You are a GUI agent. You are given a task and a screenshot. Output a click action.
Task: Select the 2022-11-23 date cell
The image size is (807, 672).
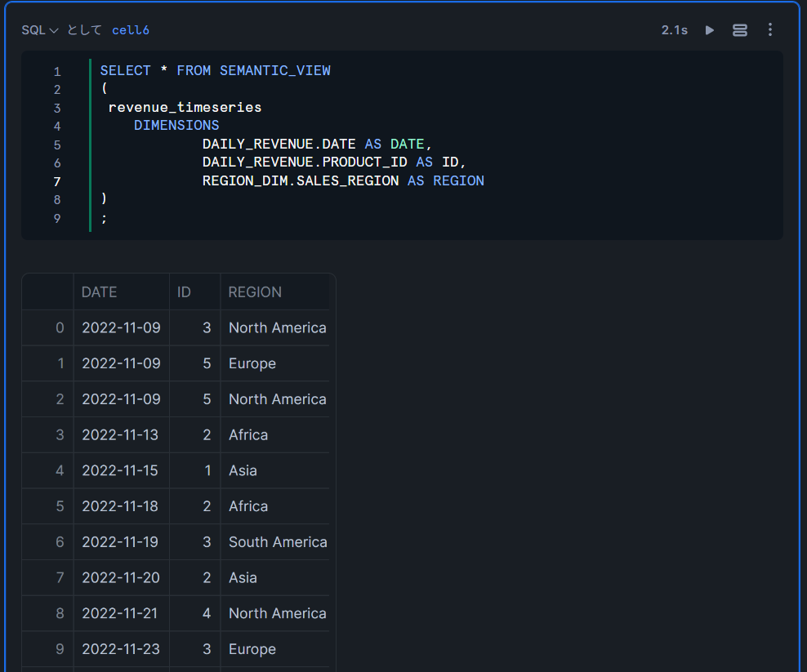[x=122, y=649]
